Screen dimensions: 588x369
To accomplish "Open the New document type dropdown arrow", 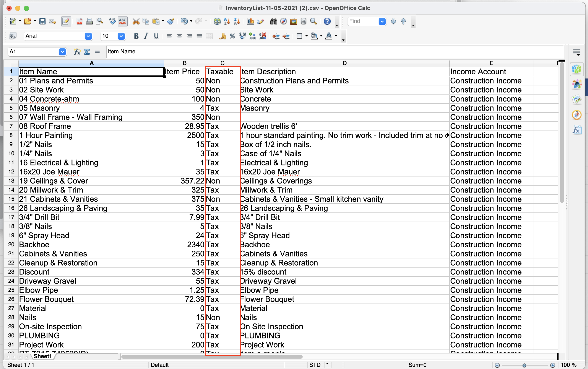I will click(20, 21).
